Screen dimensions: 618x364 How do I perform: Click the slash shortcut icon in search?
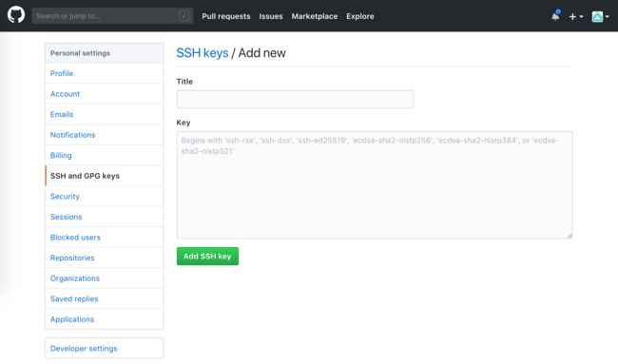pyautogui.click(x=184, y=16)
